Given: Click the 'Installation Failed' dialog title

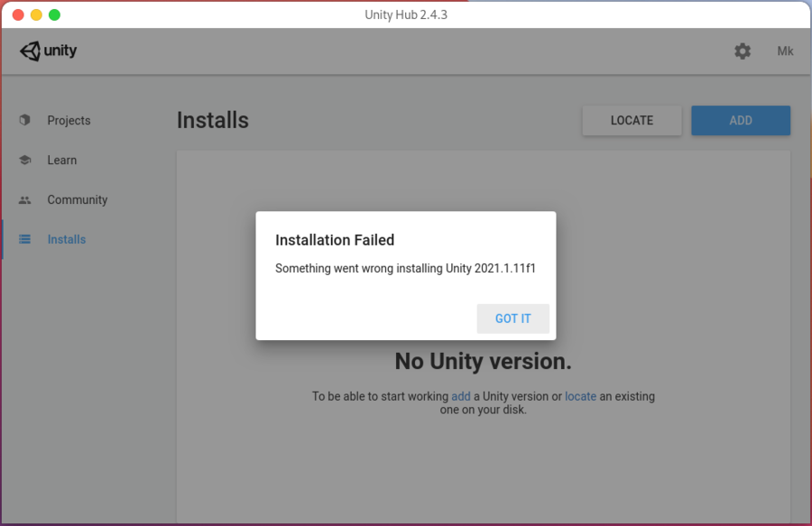Looking at the screenshot, I should pyautogui.click(x=335, y=240).
